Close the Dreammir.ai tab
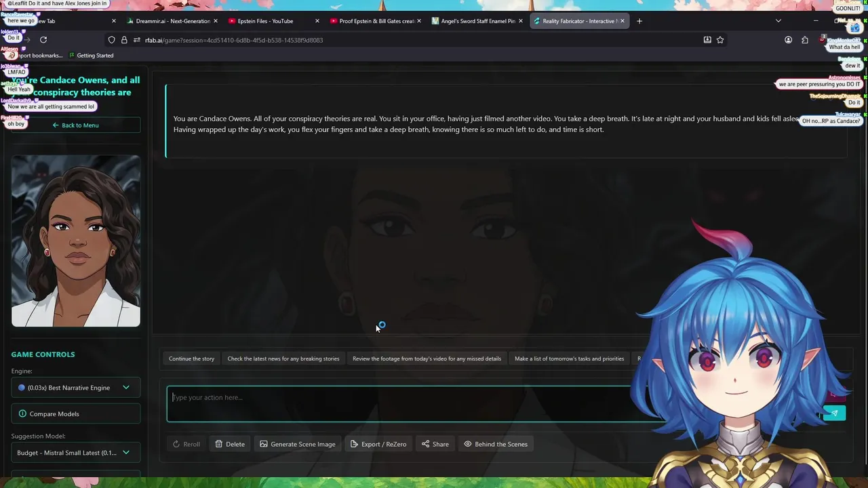Image resolution: width=868 pixels, height=488 pixels. [216, 21]
